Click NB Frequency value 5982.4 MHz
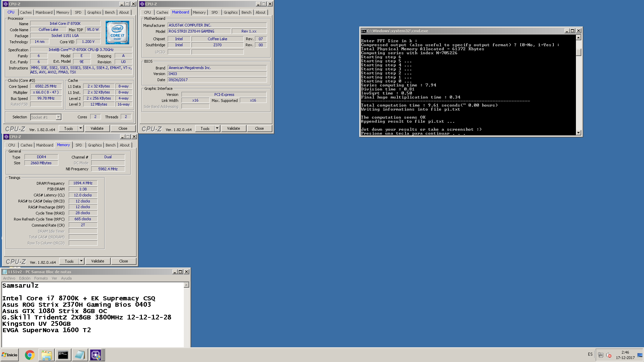This screenshot has width=644, height=362. click(108, 169)
